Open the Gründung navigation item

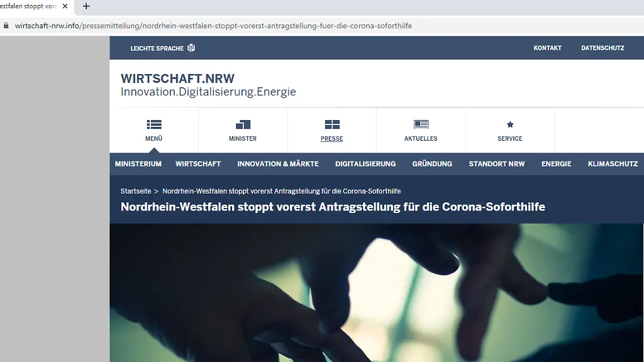pos(432,164)
